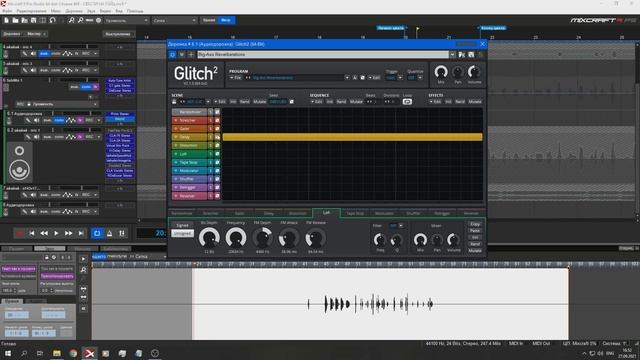This screenshot has height=360, width=640.
Task: Switch to the Randomizer effect tab
Action: click(x=182, y=213)
